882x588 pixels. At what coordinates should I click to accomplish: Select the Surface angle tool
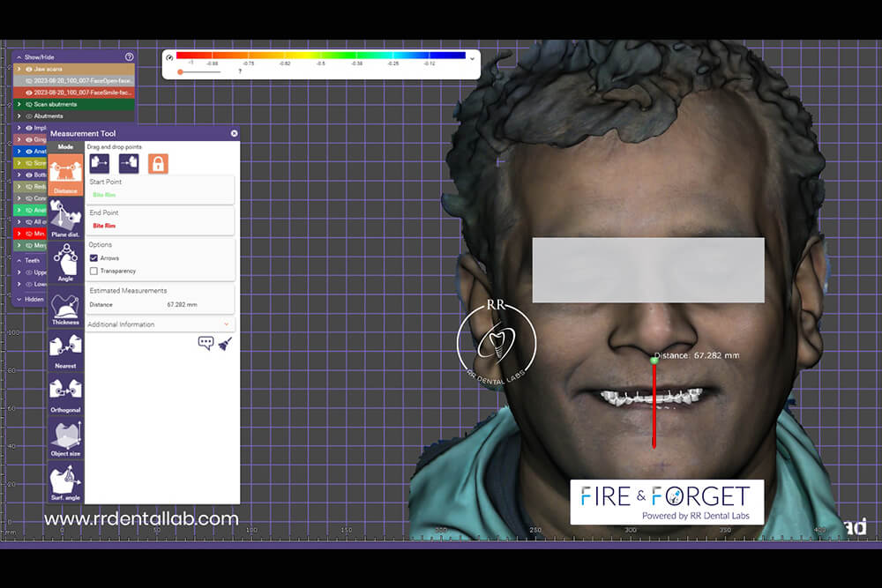(65, 481)
